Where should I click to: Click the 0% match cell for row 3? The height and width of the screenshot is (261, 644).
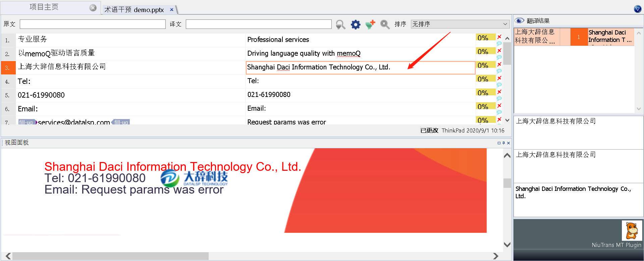(x=485, y=65)
